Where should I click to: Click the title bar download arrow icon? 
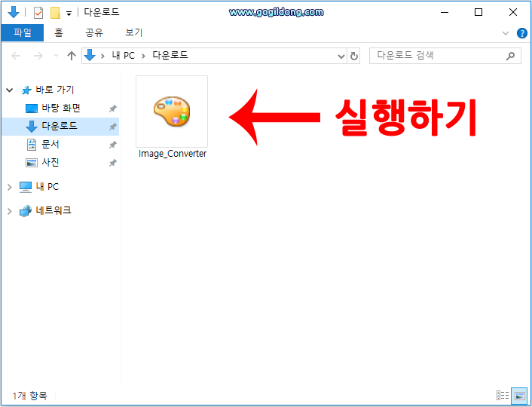pyautogui.click(x=14, y=12)
